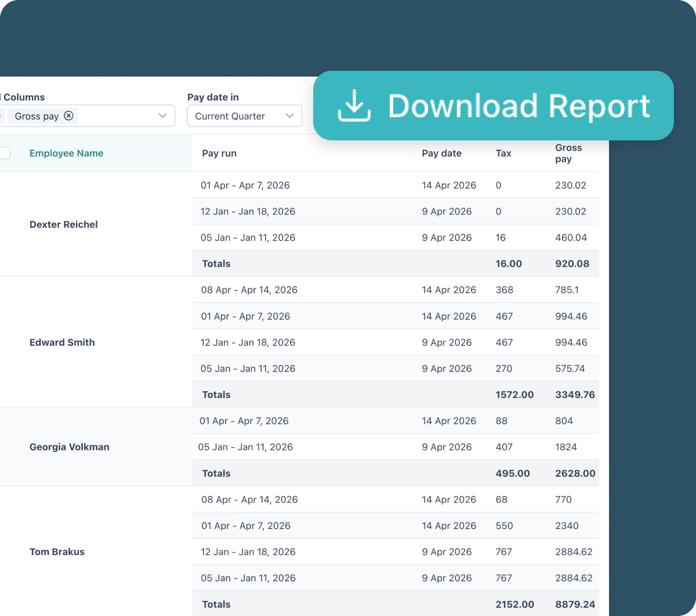Viewport: 696px width, 616px height.
Task: Expand the Columns dropdown chevron
Action: (x=162, y=116)
